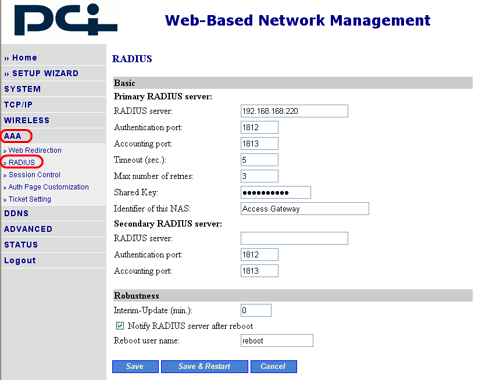
Task: Click the Identifier of this NAS field
Action: (305, 209)
